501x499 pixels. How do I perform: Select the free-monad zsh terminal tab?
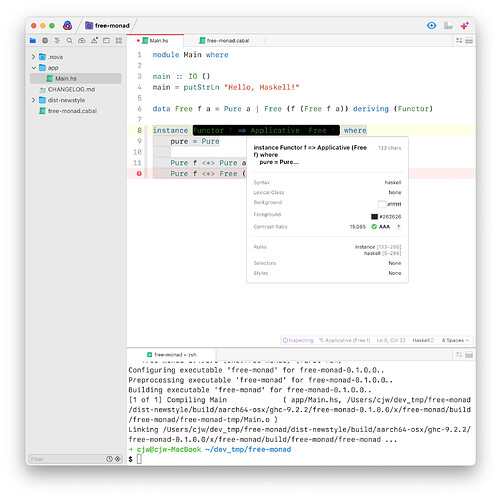172,355
